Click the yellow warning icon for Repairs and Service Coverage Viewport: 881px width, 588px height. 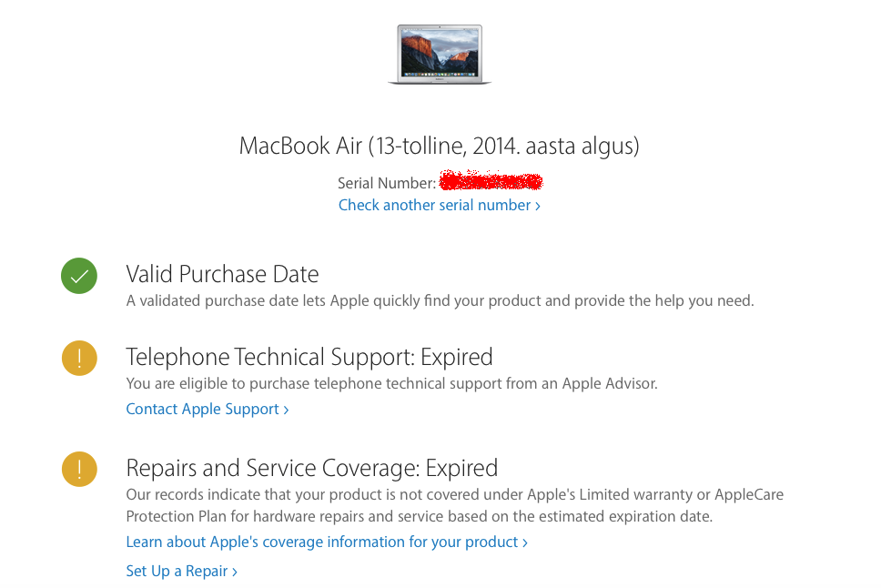(x=78, y=469)
